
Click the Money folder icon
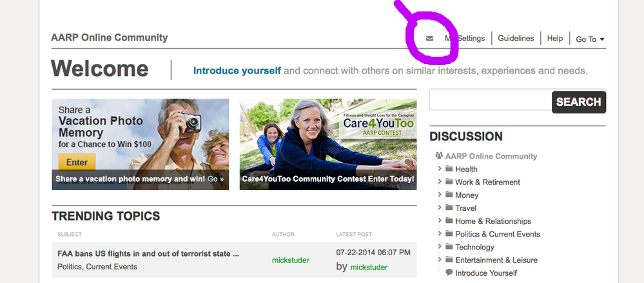pyautogui.click(x=449, y=195)
